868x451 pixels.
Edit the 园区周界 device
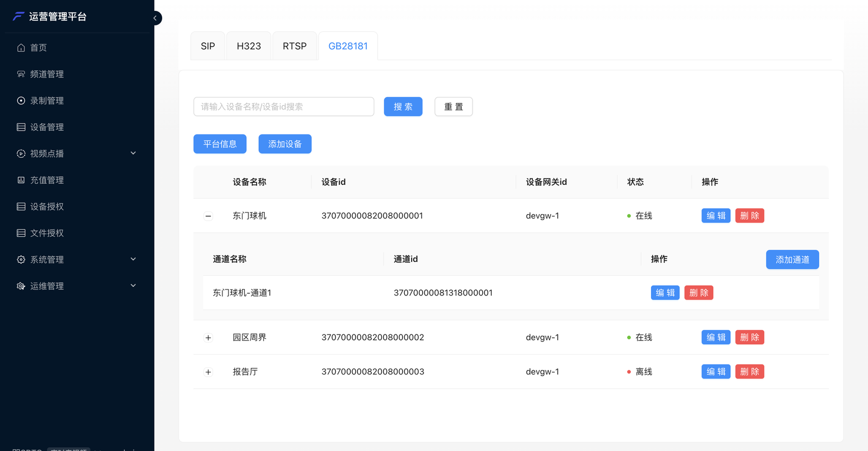coord(716,337)
